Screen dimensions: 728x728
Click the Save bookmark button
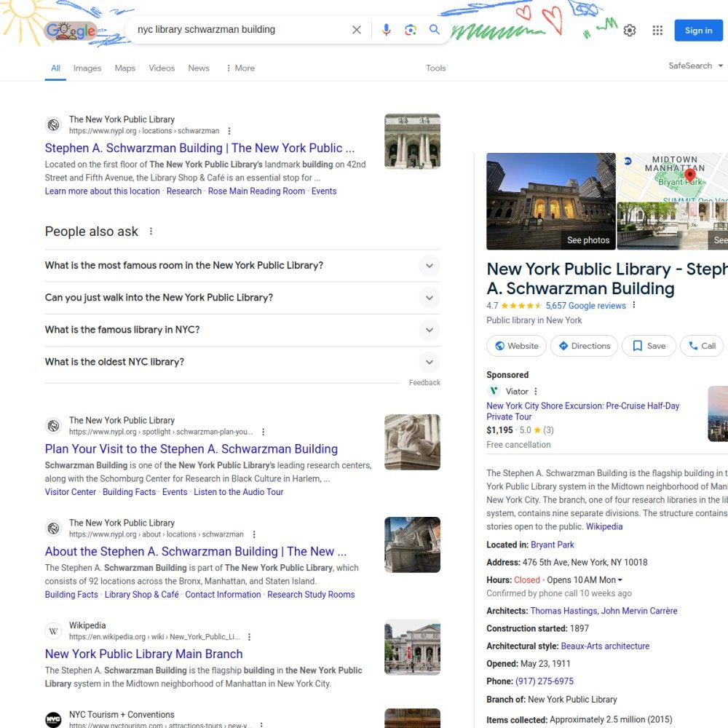649,346
